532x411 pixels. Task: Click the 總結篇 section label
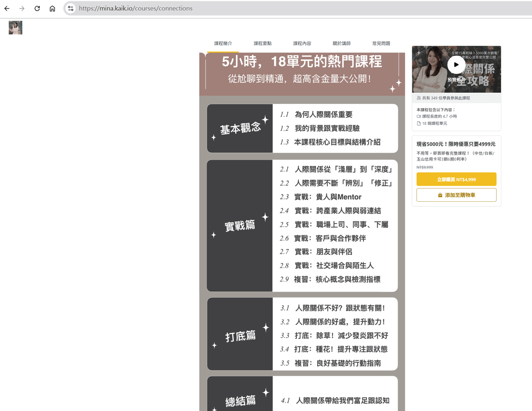[x=240, y=401]
